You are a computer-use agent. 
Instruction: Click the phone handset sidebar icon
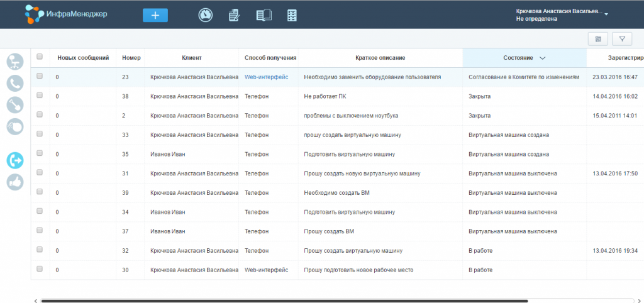[15, 84]
